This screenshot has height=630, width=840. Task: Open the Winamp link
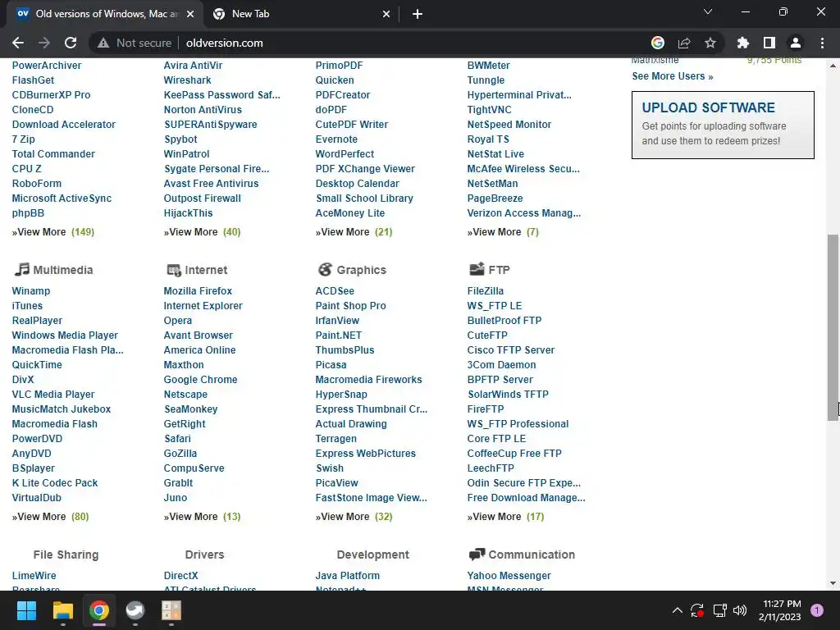coord(31,291)
